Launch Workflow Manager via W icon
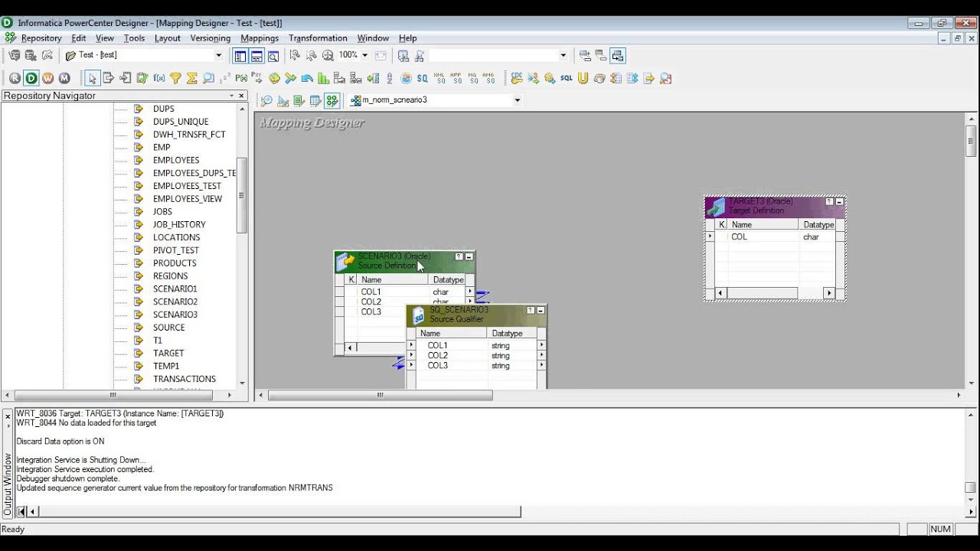Image resolution: width=980 pixels, height=551 pixels. click(47, 78)
